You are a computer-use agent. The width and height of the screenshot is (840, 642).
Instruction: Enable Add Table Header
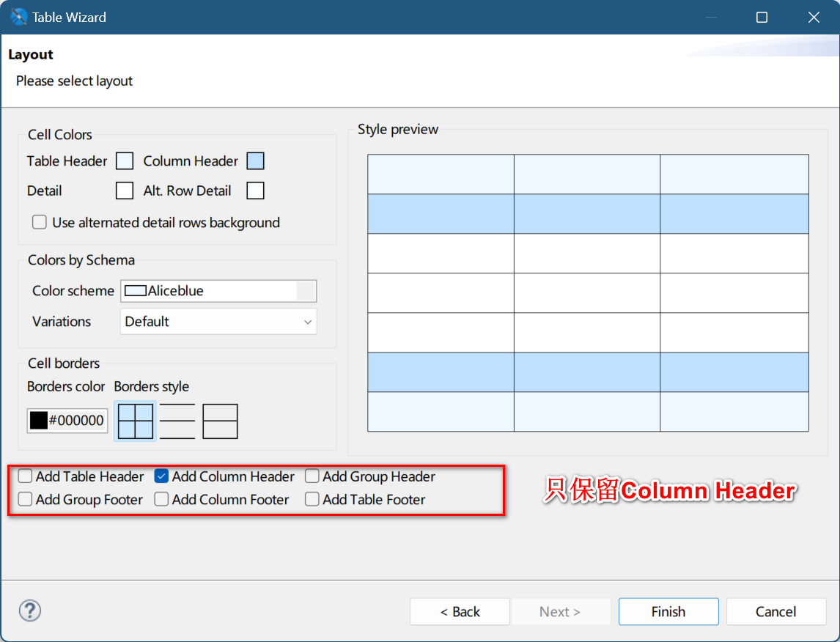point(25,476)
